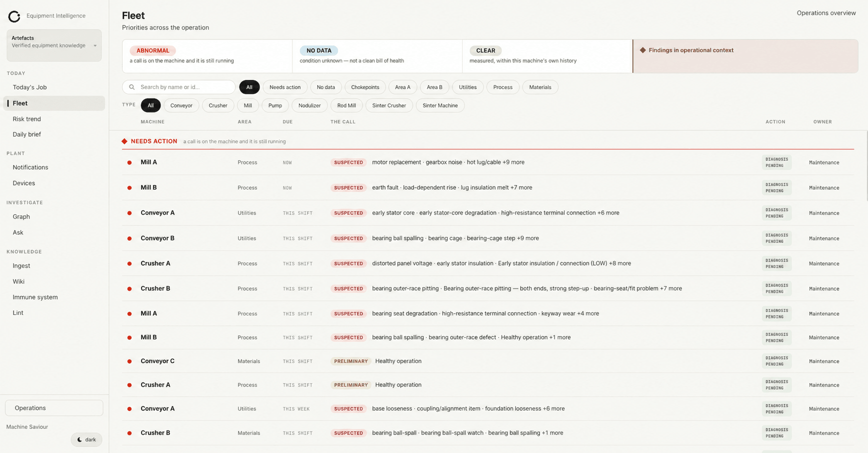Click the CLEAR status card
The image size is (868, 453).
(547, 56)
